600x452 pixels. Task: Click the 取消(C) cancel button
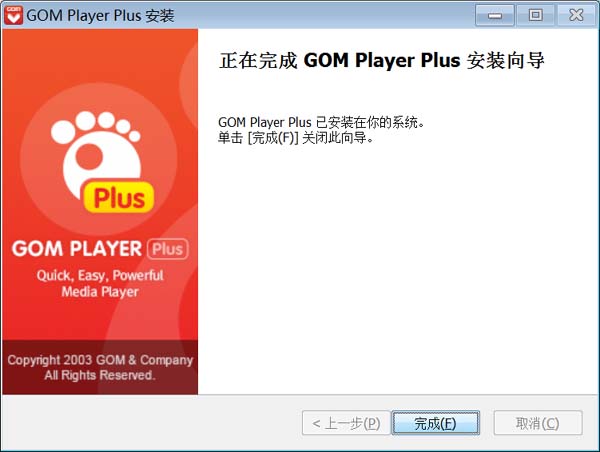538,423
